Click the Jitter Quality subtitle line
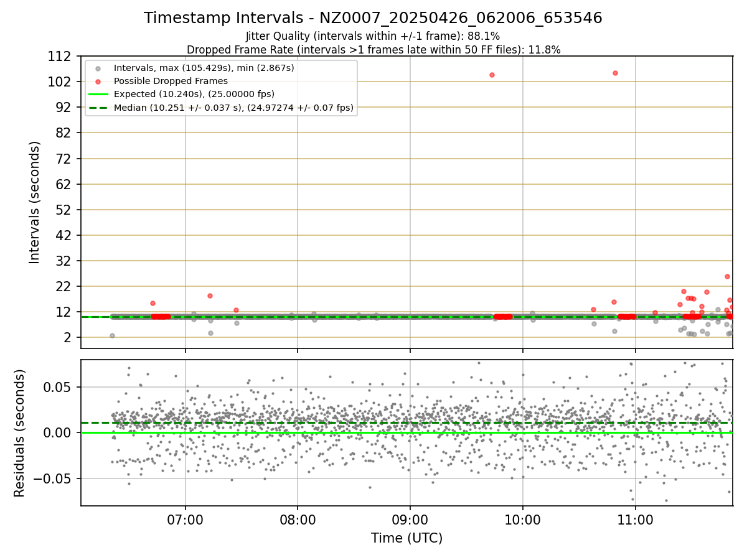Viewport: 747px width, 560px height. click(x=373, y=36)
